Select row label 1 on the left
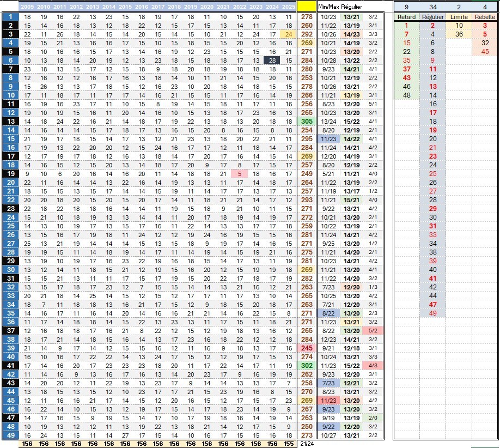 (9, 17)
